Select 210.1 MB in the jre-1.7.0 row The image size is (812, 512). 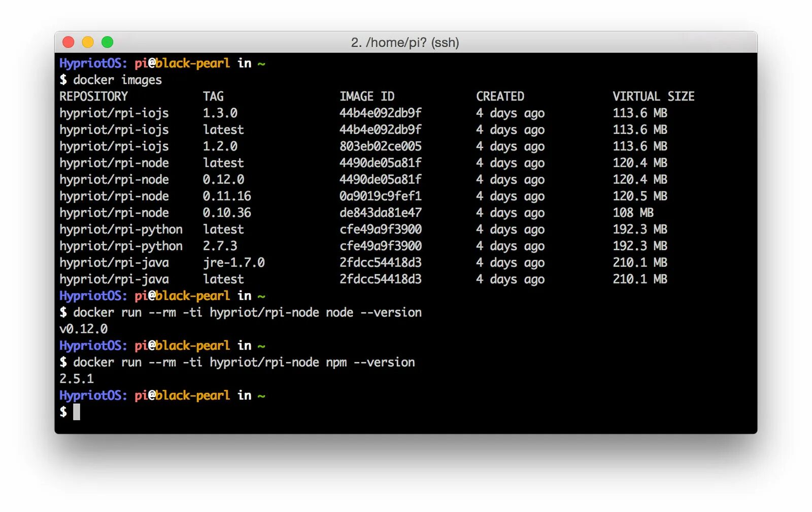tap(640, 263)
